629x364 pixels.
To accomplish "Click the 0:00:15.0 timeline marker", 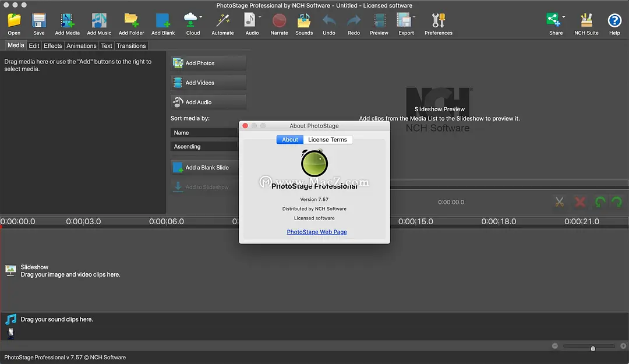I will point(416,221).
